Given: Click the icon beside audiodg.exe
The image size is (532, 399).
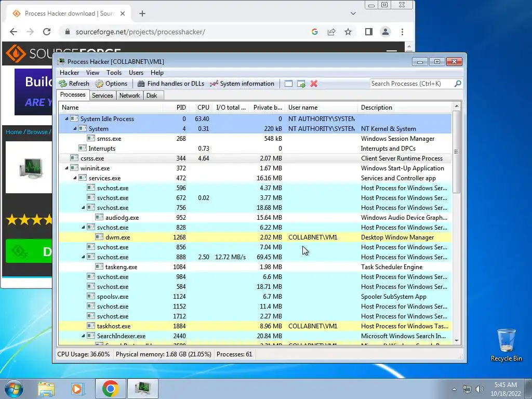Looking at the screenshot, I should coord(99,217).
